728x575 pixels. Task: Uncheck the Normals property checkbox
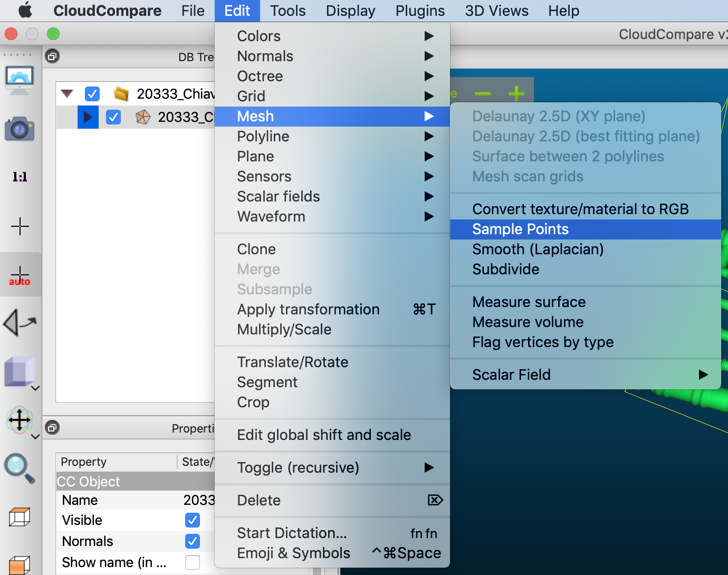click(x=193, y=541)
